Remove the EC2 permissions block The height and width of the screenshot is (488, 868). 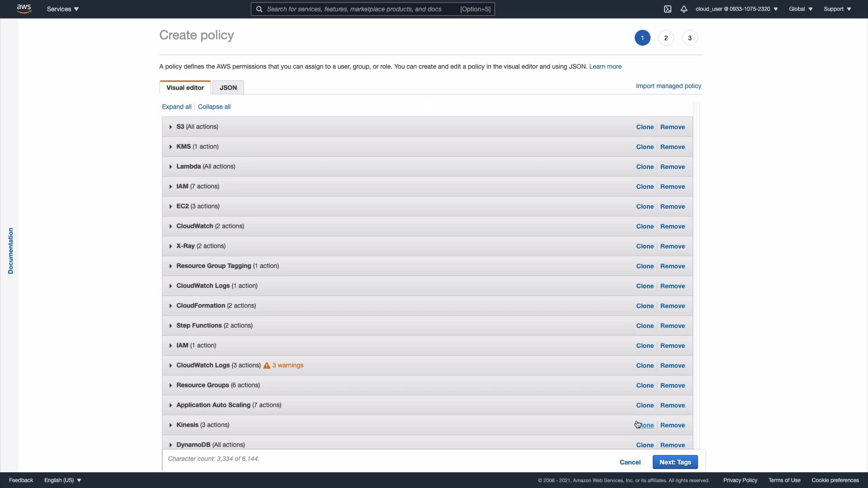(x=672, y=206)
